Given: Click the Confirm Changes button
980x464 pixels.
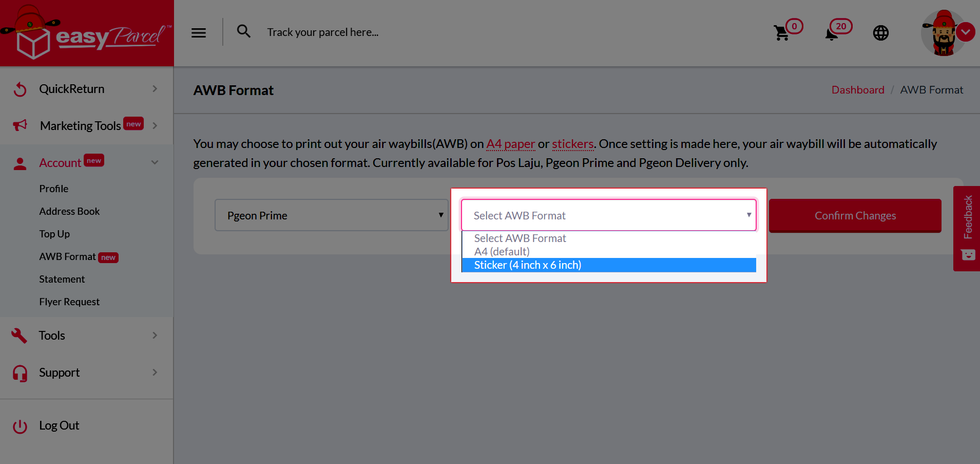Looking at the screenshot, I should (855, 215).
